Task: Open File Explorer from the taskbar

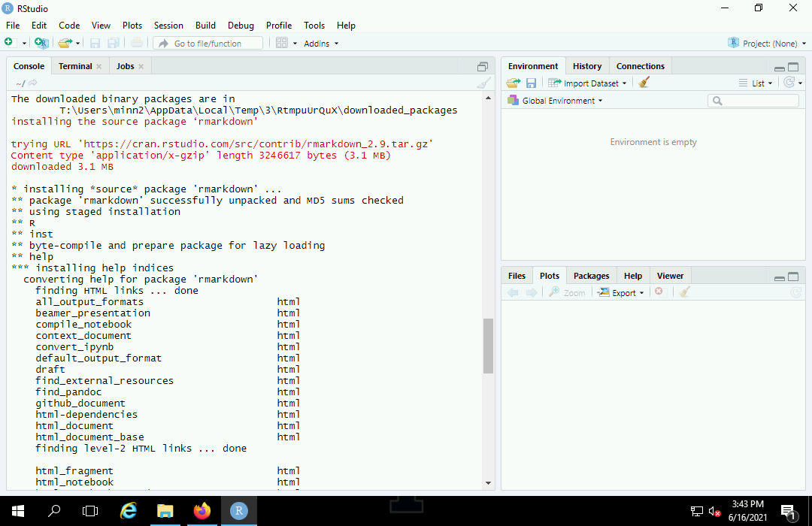Action: click(x=165, y=511)
